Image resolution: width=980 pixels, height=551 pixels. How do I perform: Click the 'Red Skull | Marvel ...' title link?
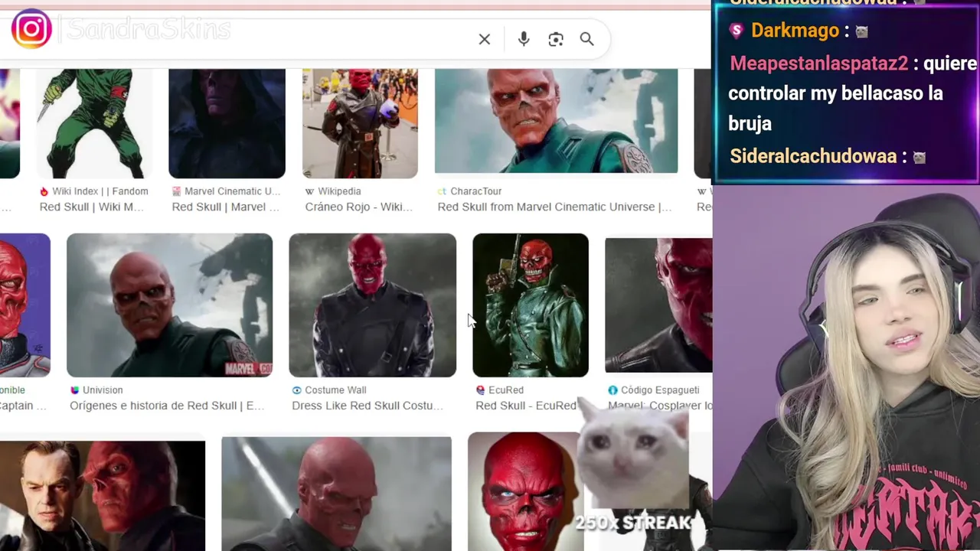click(225, 207)
